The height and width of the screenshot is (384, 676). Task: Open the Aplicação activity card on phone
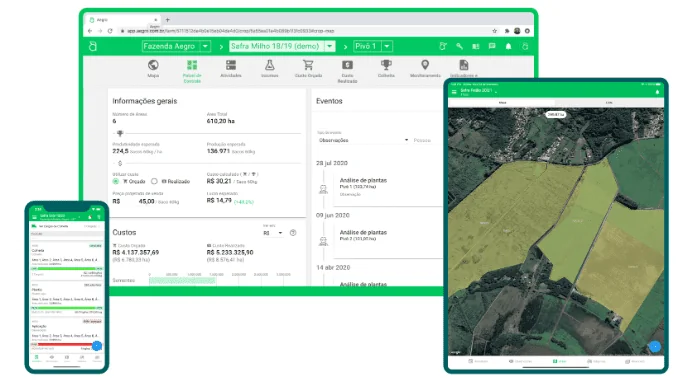click(x=66, y=334)
